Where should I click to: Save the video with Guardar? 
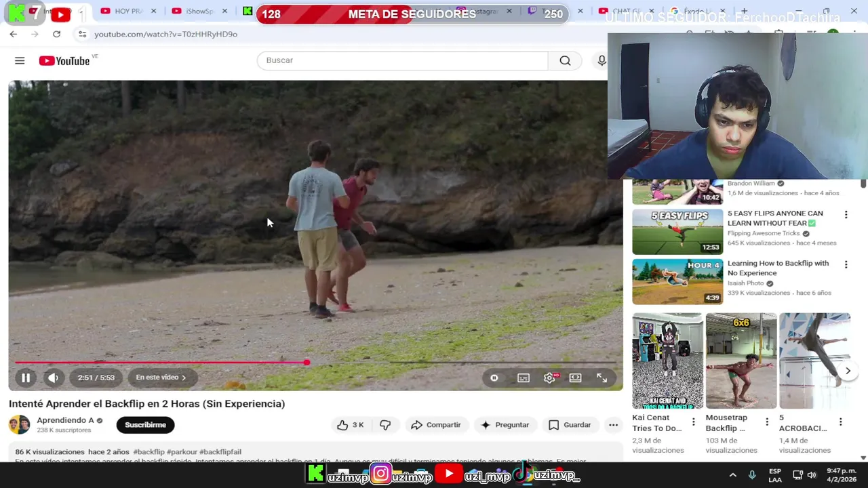[x=570, y=425]
